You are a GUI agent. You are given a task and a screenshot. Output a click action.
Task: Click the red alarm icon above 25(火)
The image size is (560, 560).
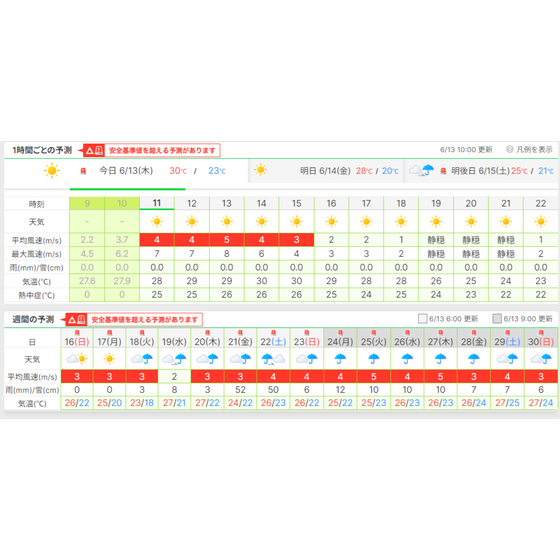[374, 333]
